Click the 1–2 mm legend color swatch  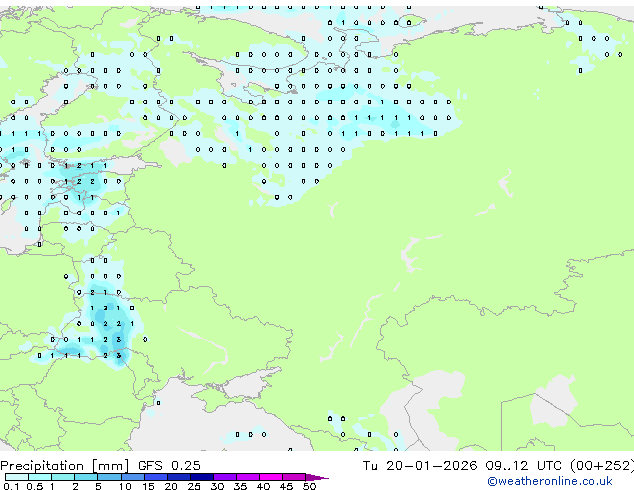(x=63, y=477)
